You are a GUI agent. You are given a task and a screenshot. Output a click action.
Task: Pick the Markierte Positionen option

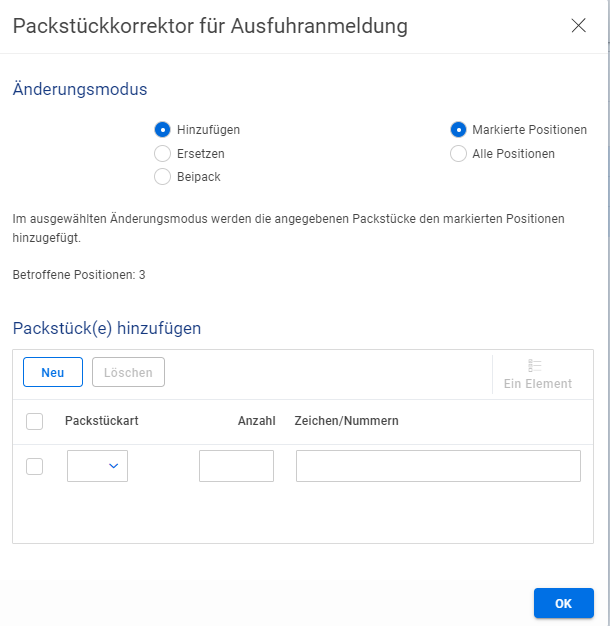(x=458, y=130)
